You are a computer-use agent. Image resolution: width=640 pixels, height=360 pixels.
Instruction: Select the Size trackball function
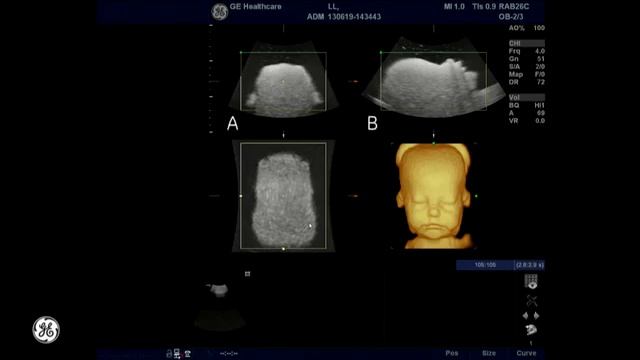pyautogui.click(x=489, y=353)
